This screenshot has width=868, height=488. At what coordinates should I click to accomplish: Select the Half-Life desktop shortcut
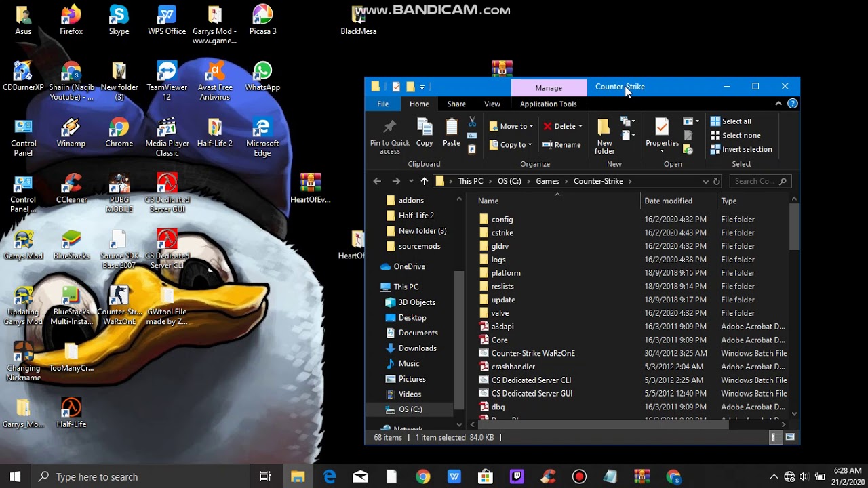[71, 413]
